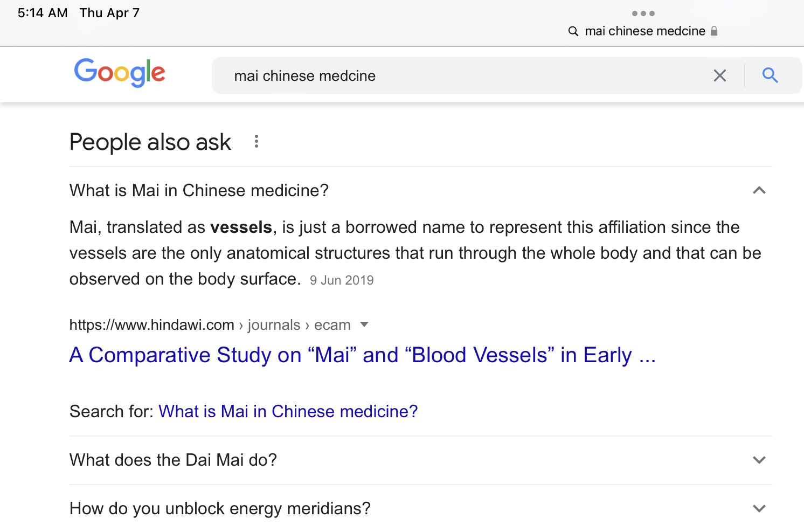Collapse the 'What is Mai' answer using its chevron

pyautogui.click(x=759, y=190)
